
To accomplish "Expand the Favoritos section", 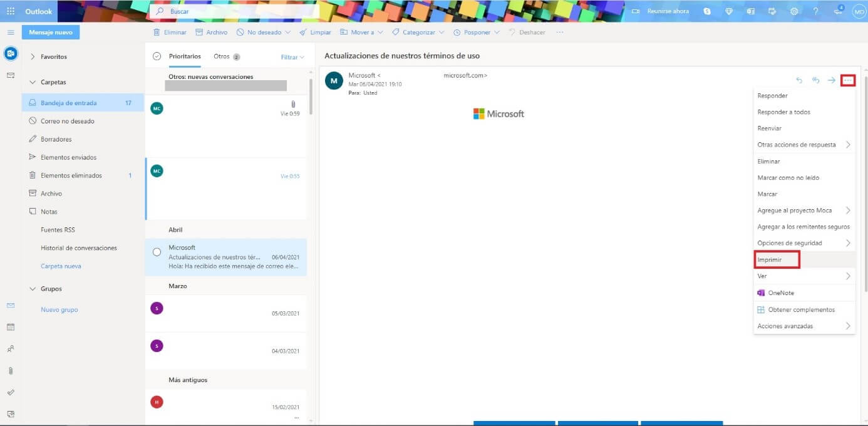I will 33,56.
